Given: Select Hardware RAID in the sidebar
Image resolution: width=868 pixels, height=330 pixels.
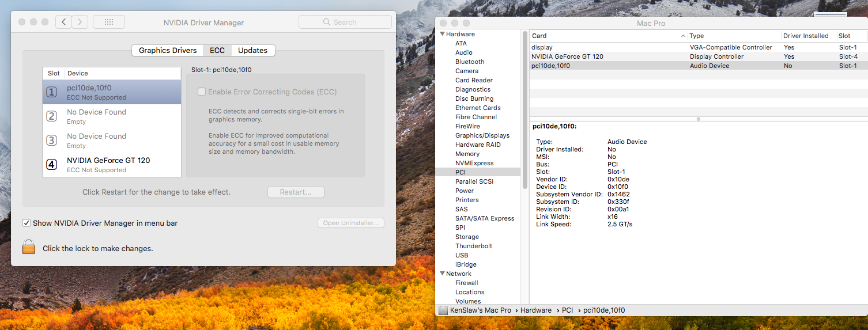Looking at the screenshot, I should [478, 145].
